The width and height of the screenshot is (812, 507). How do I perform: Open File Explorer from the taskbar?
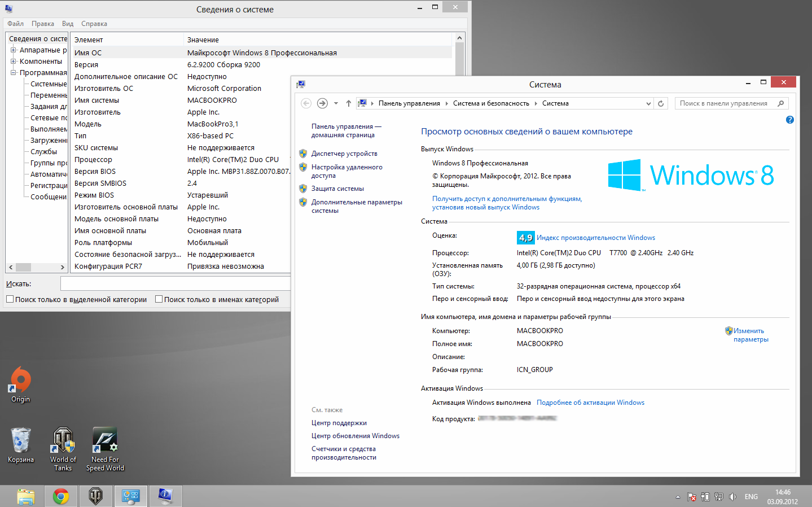26,496
